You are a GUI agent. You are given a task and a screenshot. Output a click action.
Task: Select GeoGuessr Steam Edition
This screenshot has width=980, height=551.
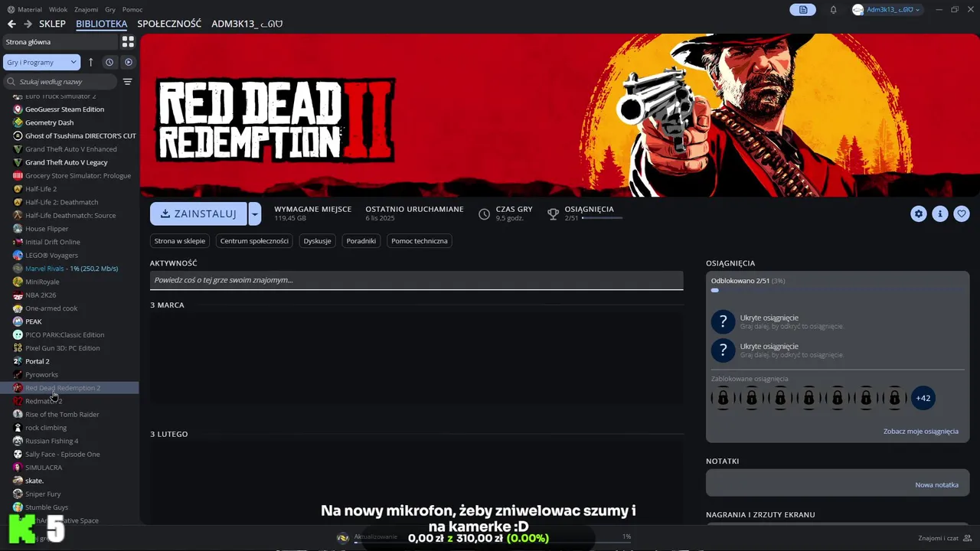pyautogui.click(x=70, y=109)
